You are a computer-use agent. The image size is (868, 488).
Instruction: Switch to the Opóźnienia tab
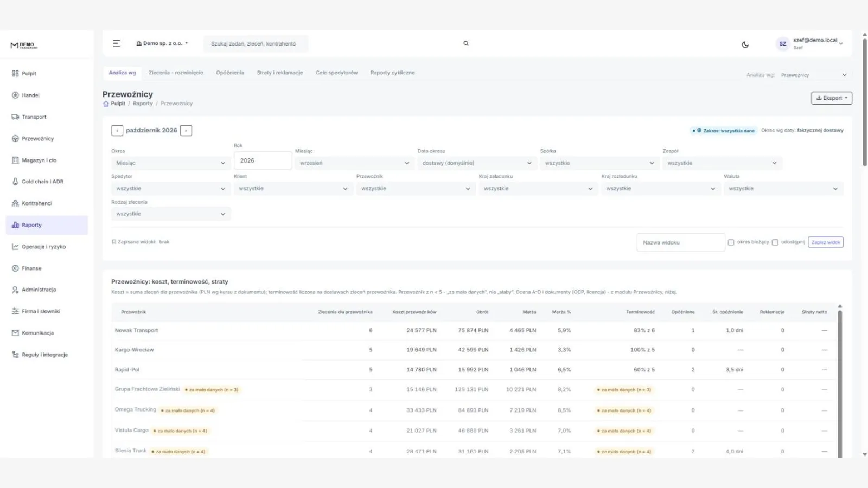point(230,73)
